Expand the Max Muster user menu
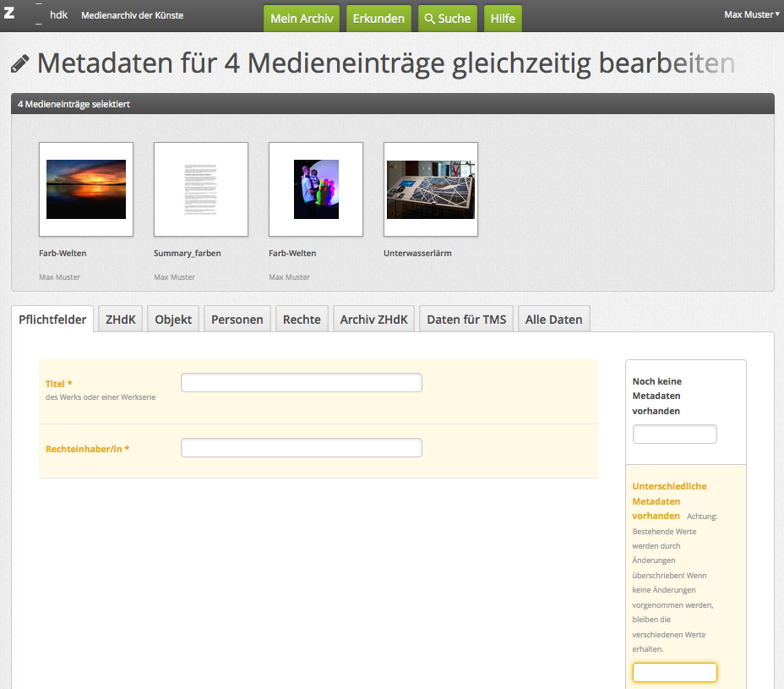 (x=751, y=14)
